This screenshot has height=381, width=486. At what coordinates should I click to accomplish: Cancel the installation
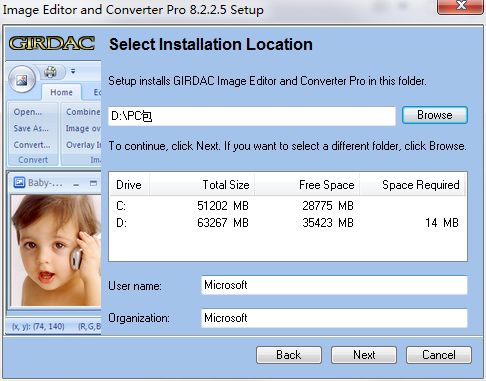439,355
